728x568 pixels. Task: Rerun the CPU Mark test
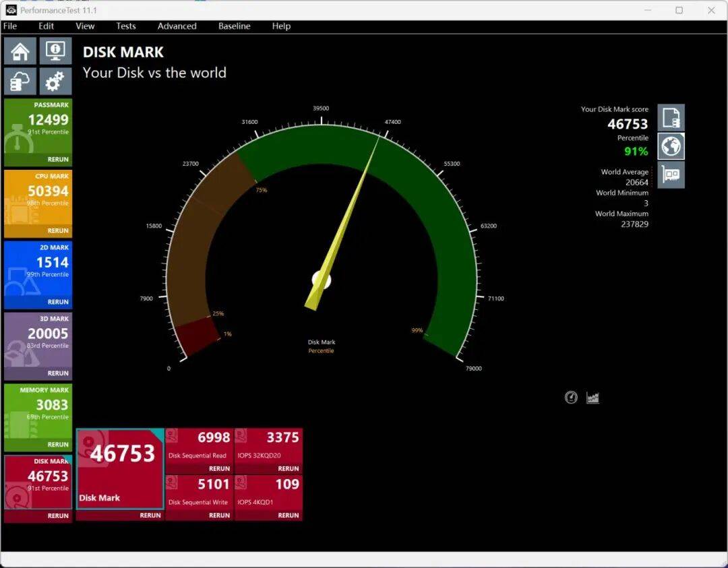(58, 230)
